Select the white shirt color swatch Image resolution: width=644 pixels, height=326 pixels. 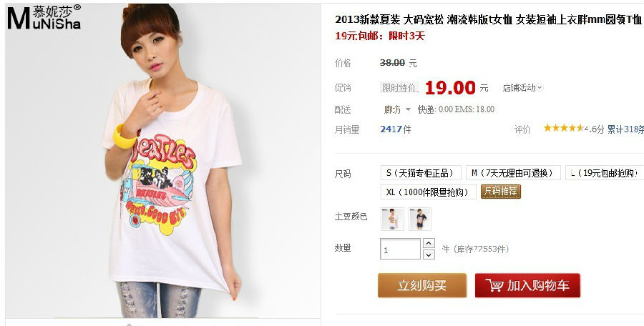[392, 219]
